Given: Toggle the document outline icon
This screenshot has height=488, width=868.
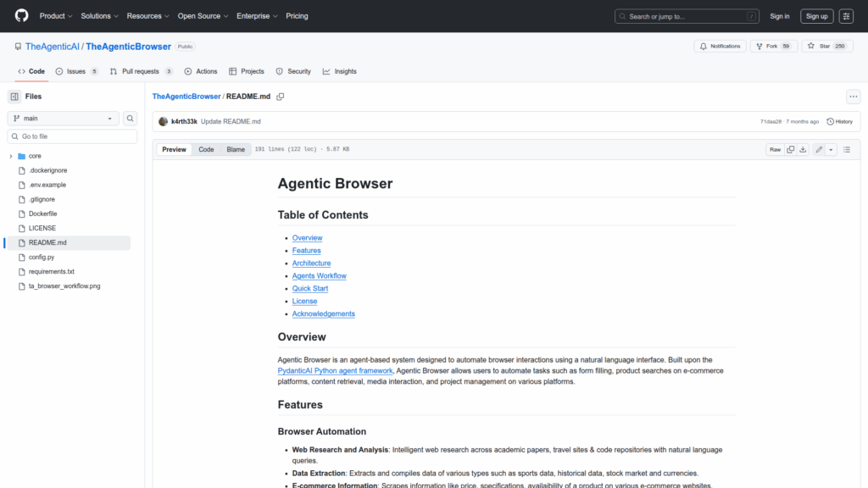Looking at the screenshot, I should click(x=847, y=149).
